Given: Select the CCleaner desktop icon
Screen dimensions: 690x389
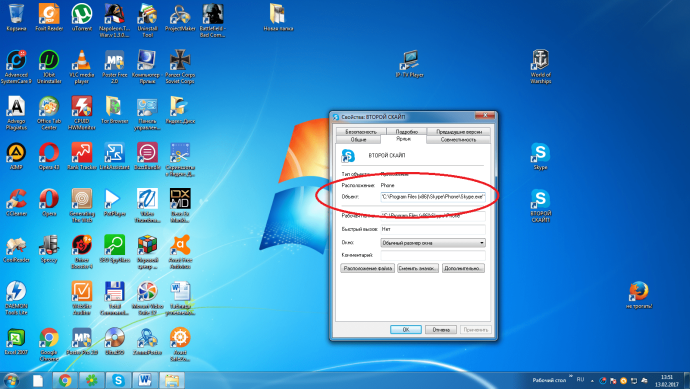Looking at the screenshot, I should [16, 203].
